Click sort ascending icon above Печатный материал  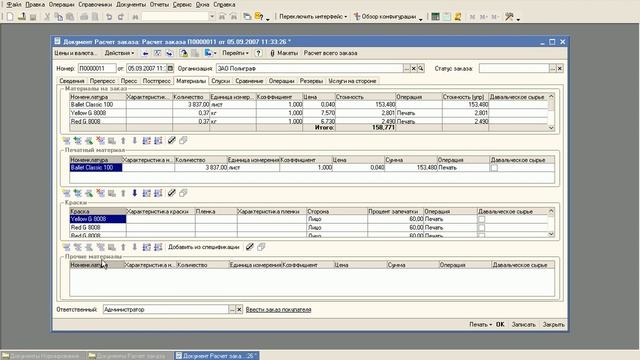(x=147, y=141)
